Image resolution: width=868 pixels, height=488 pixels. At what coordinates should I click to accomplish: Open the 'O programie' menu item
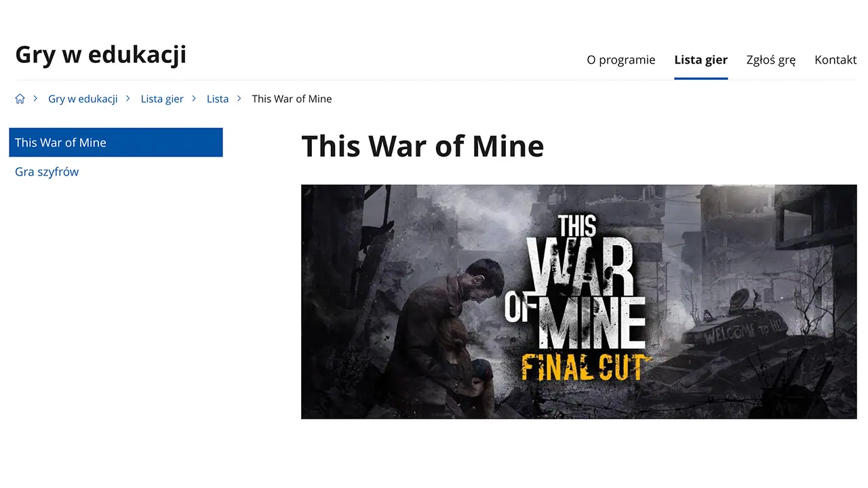pos(620,60)
